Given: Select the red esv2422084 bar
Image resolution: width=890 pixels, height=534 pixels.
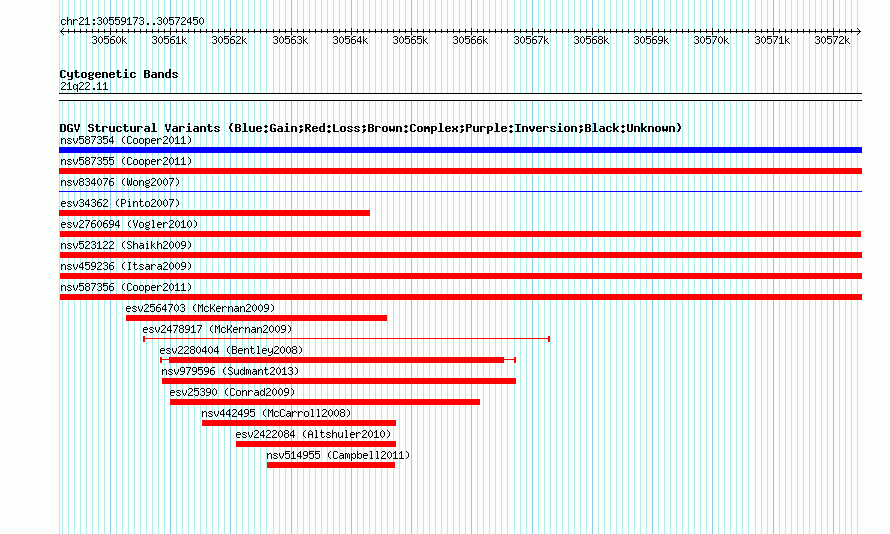Looking at the screenshot, I should [x=316, y=444].
